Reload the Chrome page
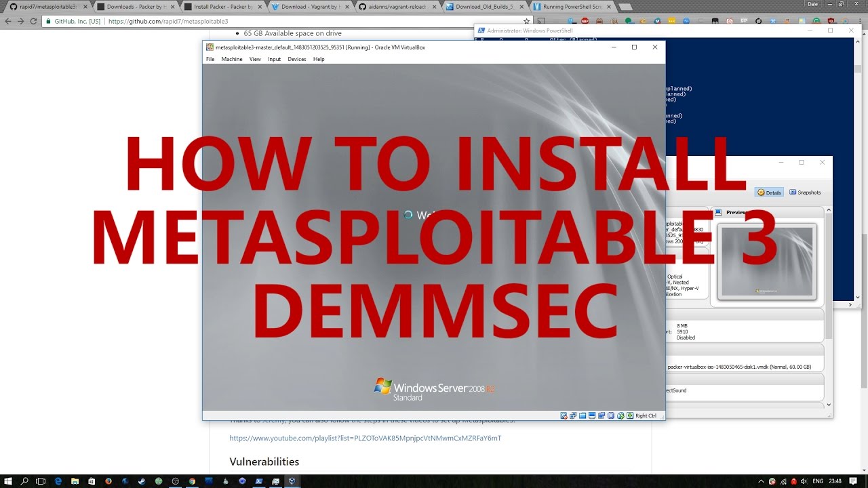The image size is (868, 488). click(x=33, y=21)
